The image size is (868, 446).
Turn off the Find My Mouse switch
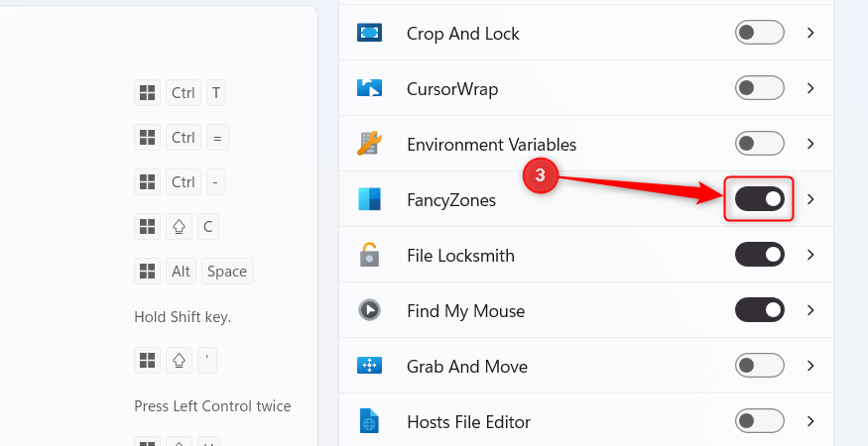coord(760,310)
